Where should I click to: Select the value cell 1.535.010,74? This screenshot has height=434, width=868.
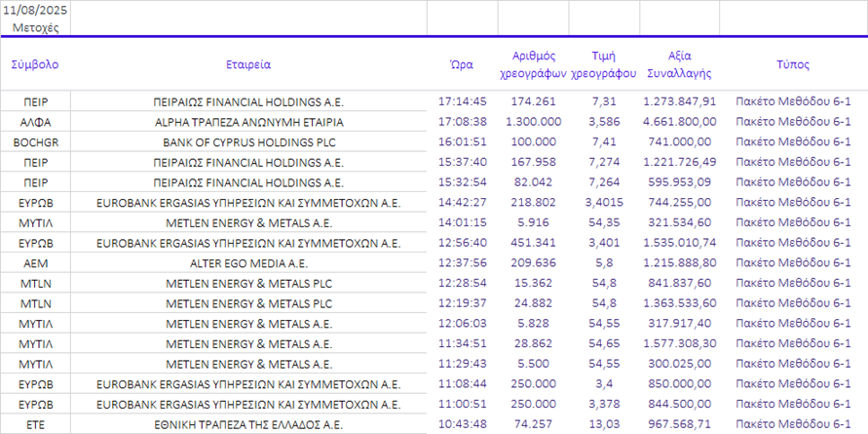tap(679, 243)
